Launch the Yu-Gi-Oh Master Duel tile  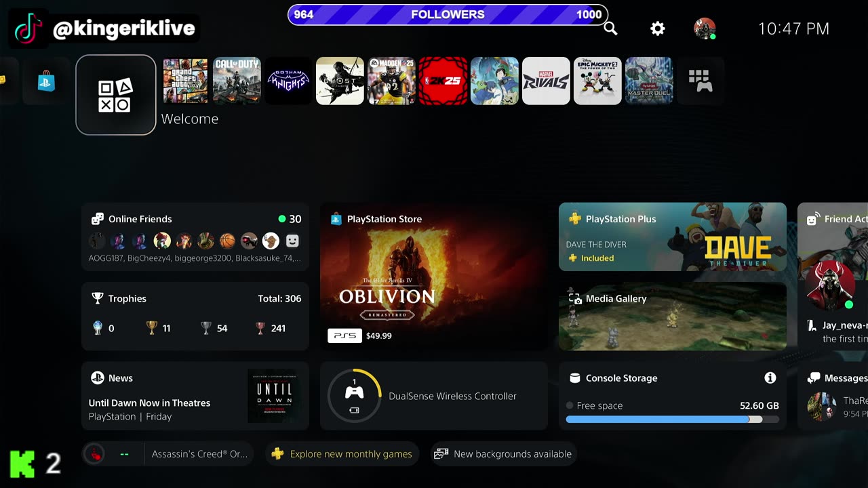click(649, 81)
